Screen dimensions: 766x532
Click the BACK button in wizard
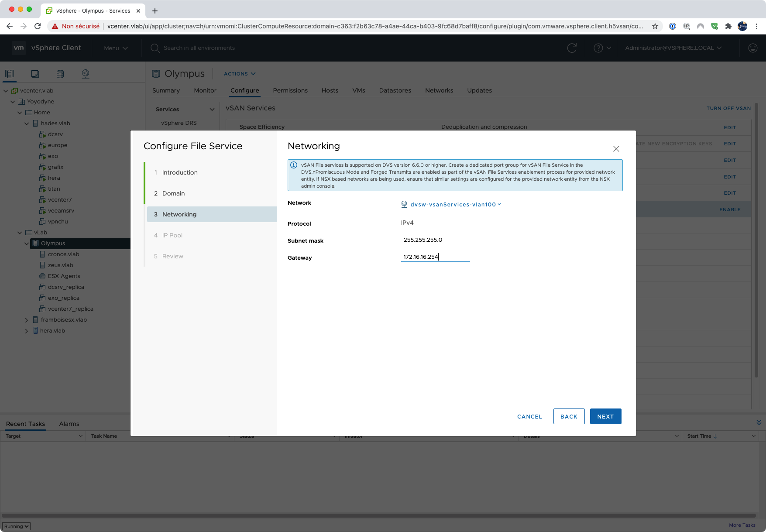(x=568, y=416)
